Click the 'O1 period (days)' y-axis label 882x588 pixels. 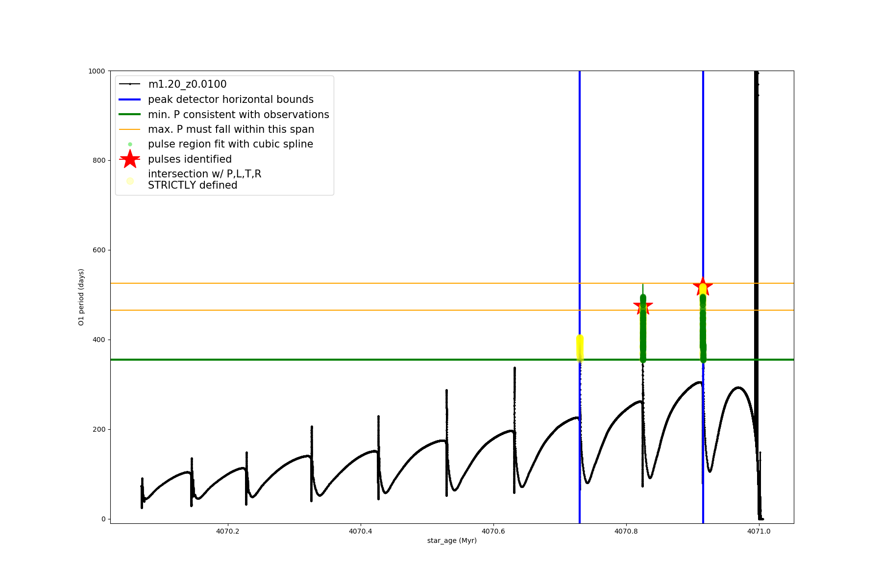tap(81, 297)
